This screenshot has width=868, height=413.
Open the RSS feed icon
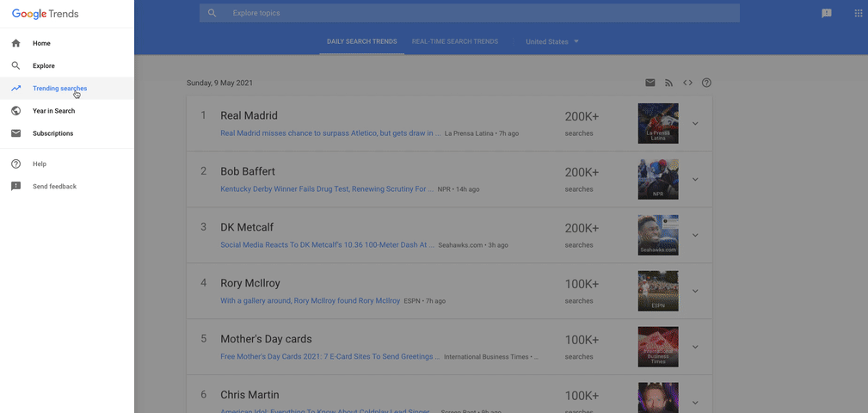[x=669, y=83]
